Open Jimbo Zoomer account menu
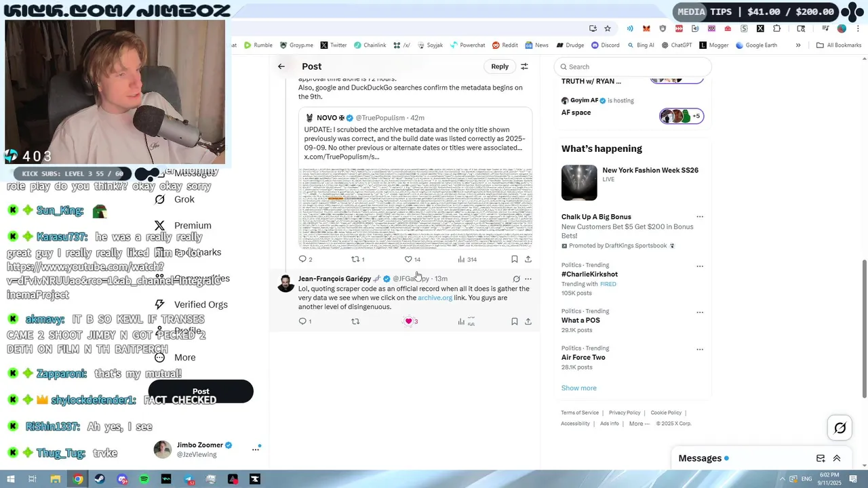Viewport: 868px width, 488px height. (206, 449)
